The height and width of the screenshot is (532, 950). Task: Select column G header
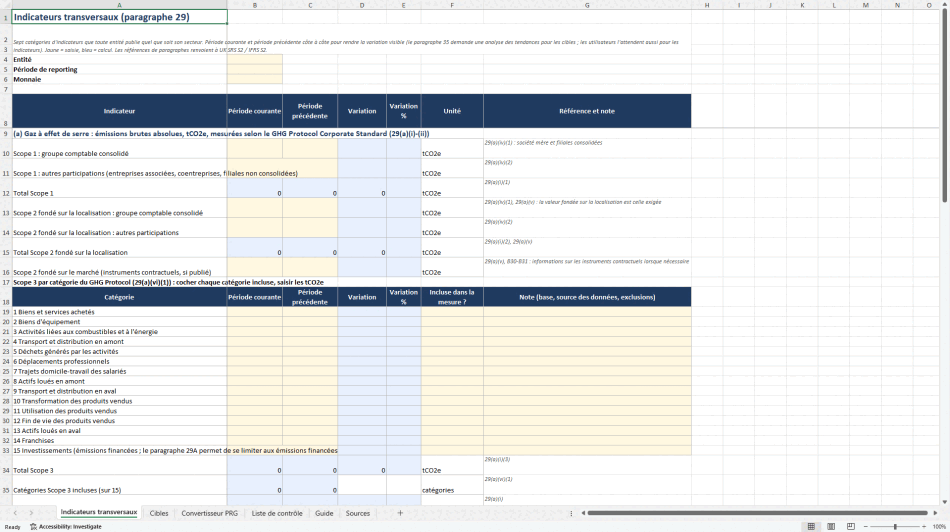tap(587, 5)
